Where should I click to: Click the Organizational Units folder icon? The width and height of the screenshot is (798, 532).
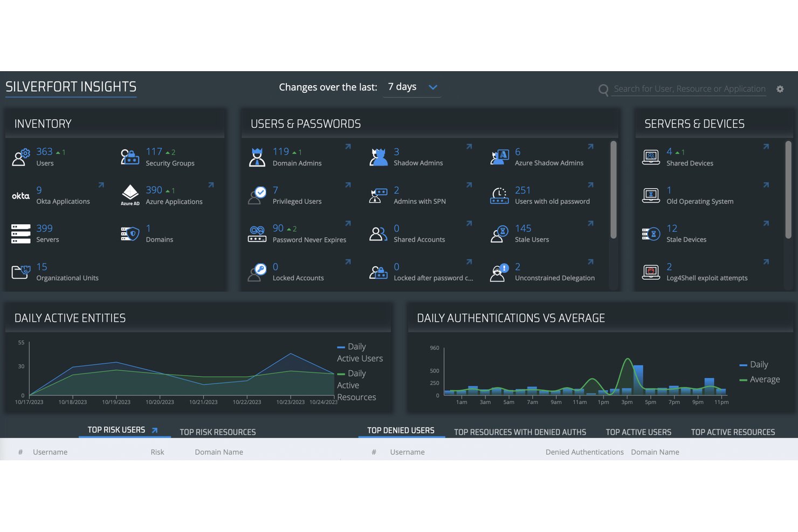(21, 272)
